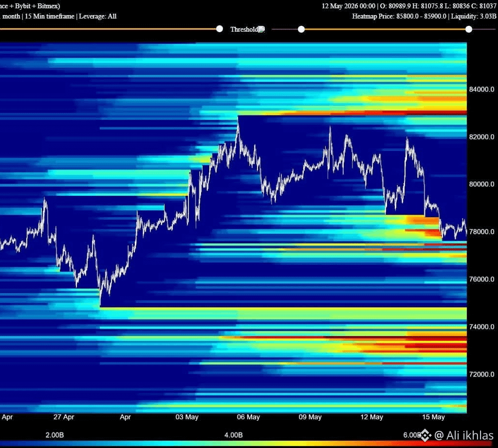
Task: Click the 82000.0 price axis label
Action: click(481, 137)
